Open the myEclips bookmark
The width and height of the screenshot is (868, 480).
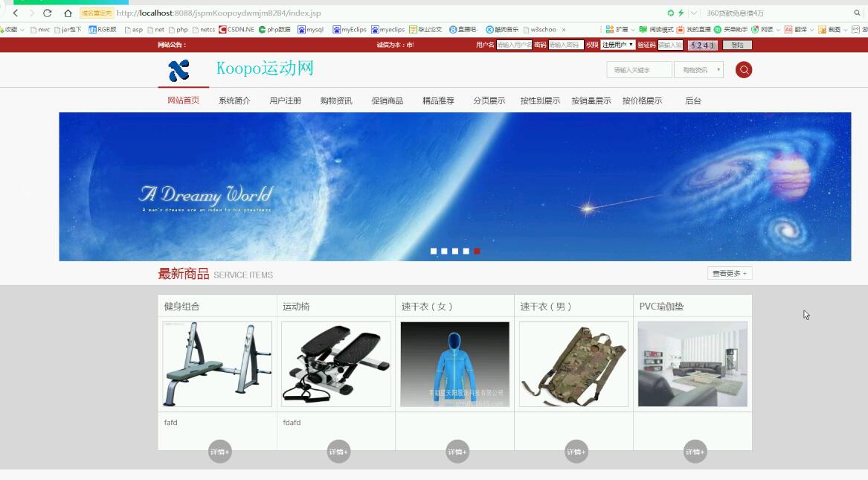(350, 29)
